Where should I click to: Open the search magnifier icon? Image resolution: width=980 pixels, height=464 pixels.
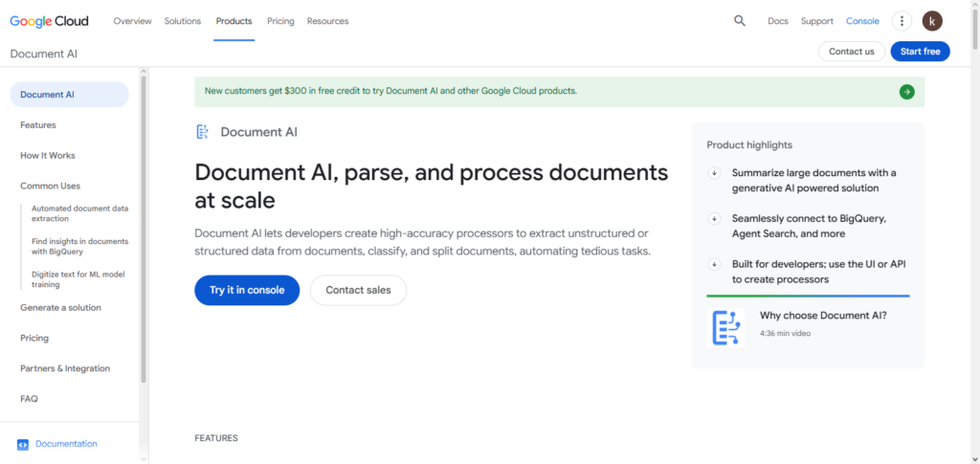point(740,21)
